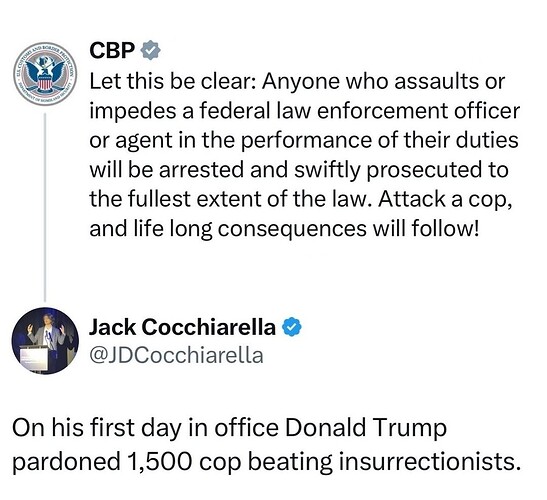The height and width of the screenshot is (500, 547).
Task: Click the number "1,500" in the reply
Action: [x=159, y=461]
